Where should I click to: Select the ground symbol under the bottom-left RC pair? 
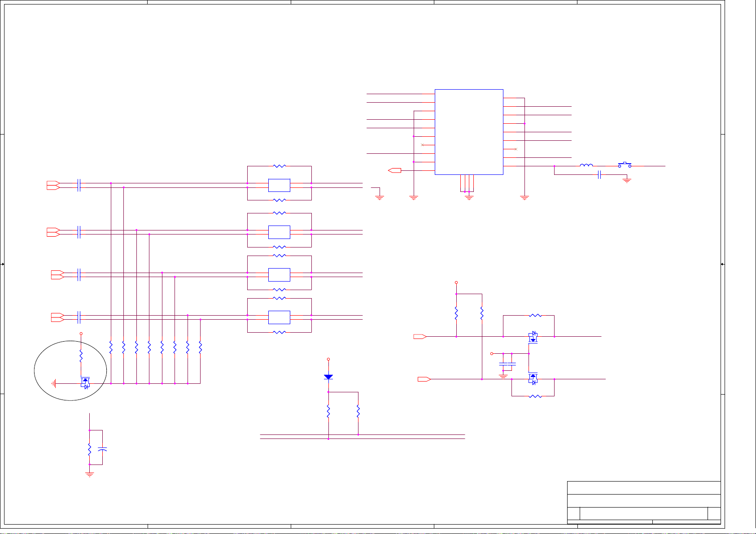[90, 473]
